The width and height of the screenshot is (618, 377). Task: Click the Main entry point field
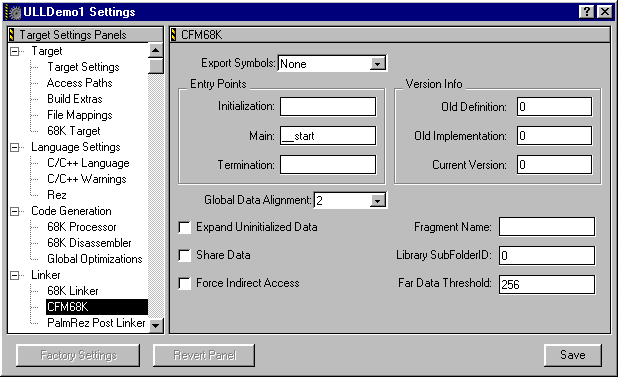328,136
